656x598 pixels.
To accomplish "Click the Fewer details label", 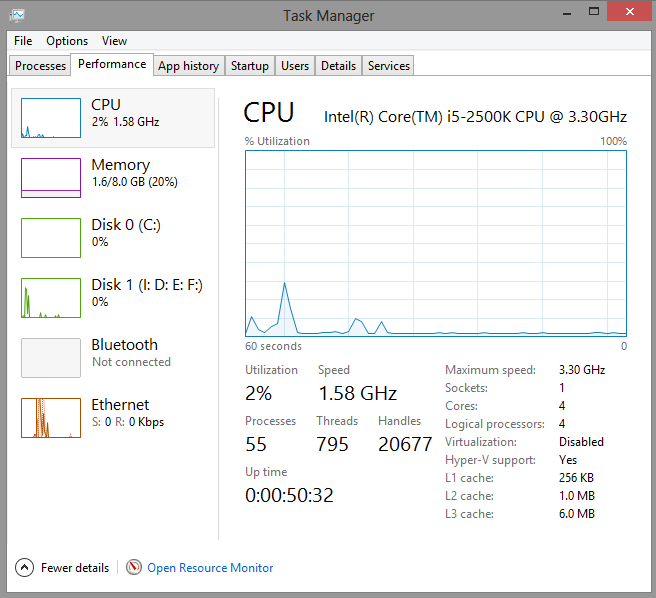I will pyautogui.click(x=75, y=568).
